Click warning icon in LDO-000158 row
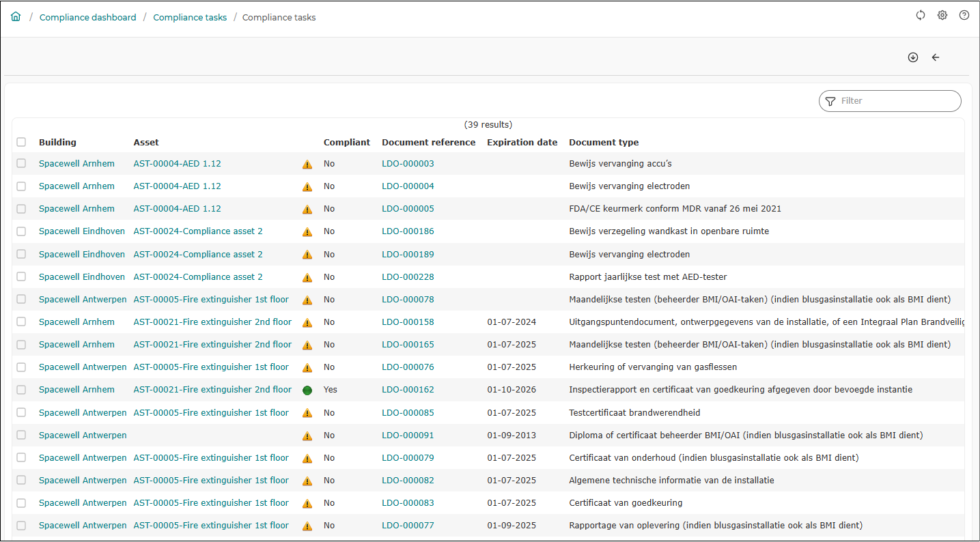Screen dimensions: 980x542 tap(307, 323)
